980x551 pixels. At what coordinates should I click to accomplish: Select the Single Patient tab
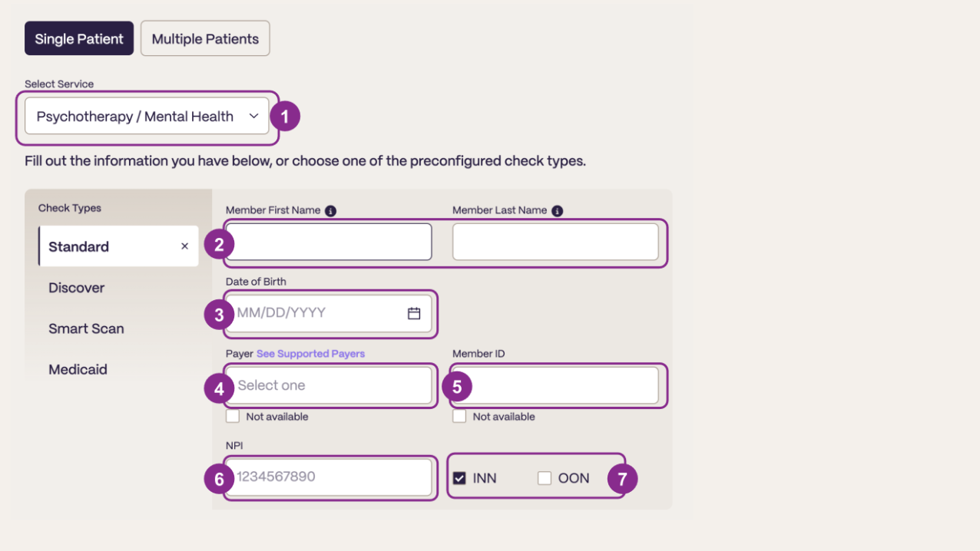(x=79, y=38)
